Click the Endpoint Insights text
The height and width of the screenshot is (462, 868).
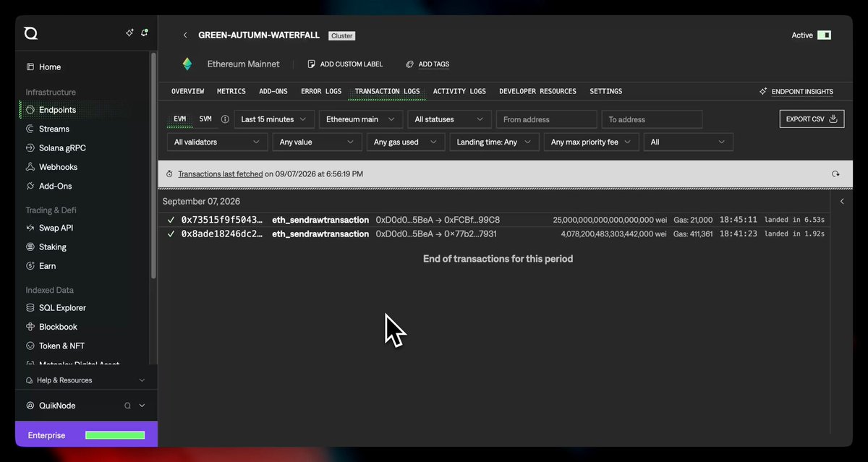click(802, 92)
